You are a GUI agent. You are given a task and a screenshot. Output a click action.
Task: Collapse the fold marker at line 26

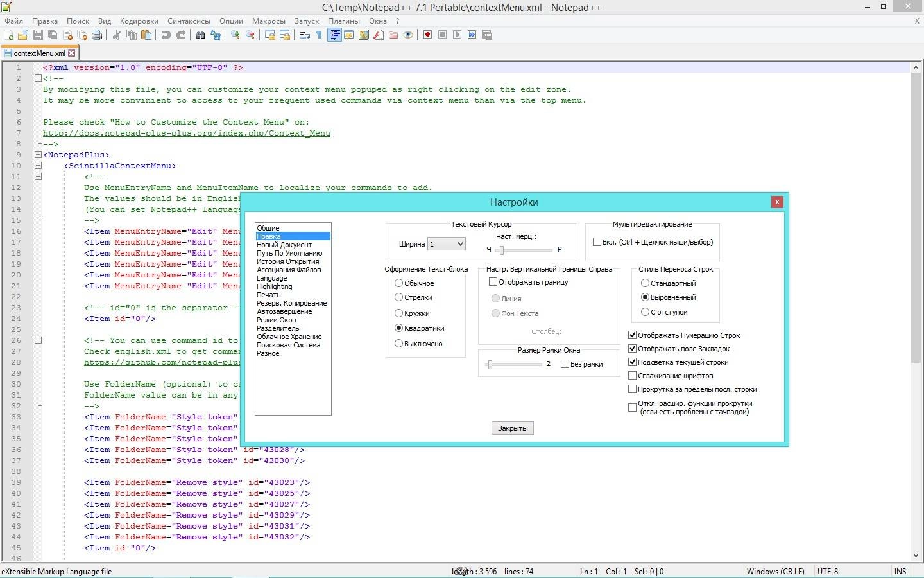[x=38, y=340]
